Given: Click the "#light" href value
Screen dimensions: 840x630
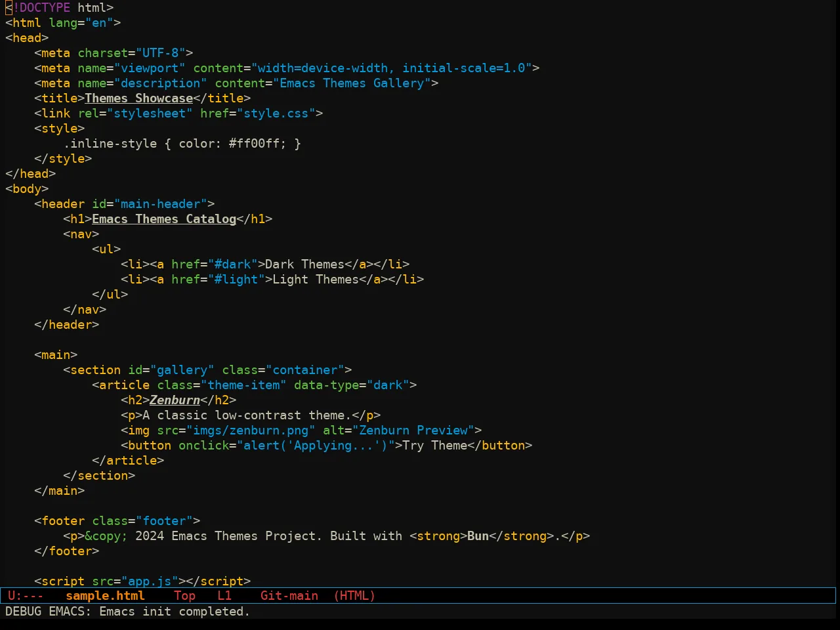Looking at the screenshot, I should pos(240,280).
